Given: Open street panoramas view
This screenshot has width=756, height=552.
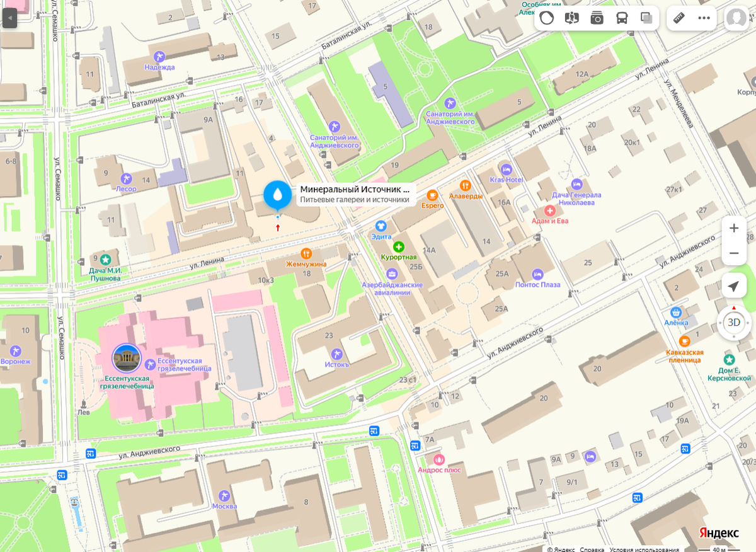Looking at the screenshot, I should [572, 18].
